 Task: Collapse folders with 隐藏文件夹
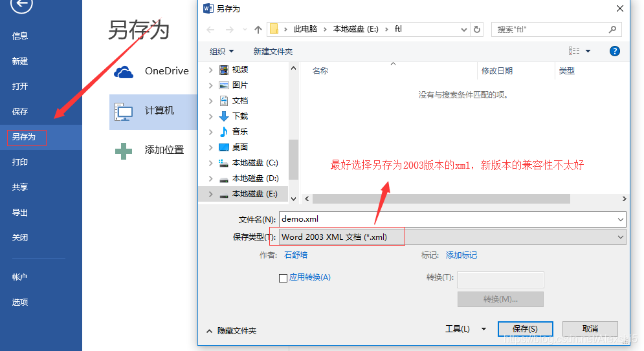point(231,331)
